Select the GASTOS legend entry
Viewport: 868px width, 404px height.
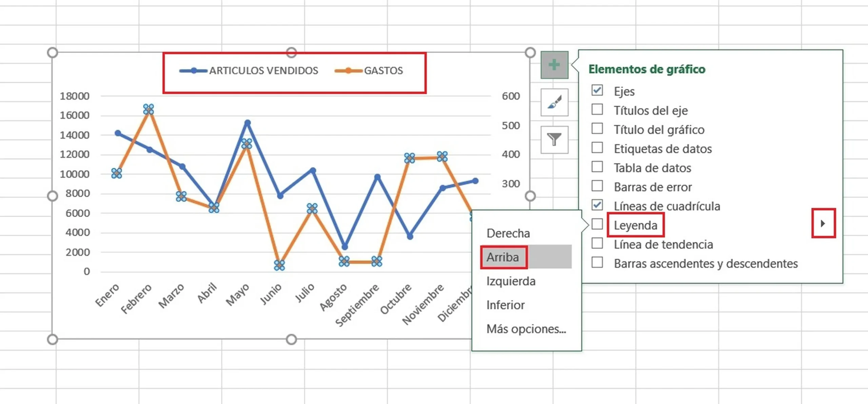[383, 71]
